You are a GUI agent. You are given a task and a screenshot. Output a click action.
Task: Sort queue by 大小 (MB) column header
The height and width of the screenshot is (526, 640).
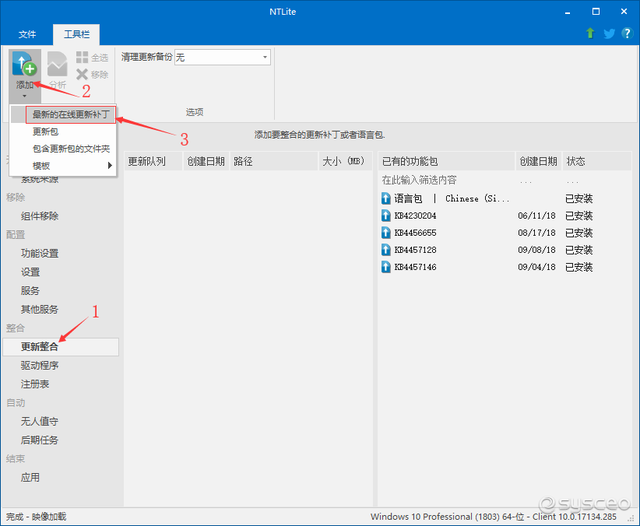point(345,161)
